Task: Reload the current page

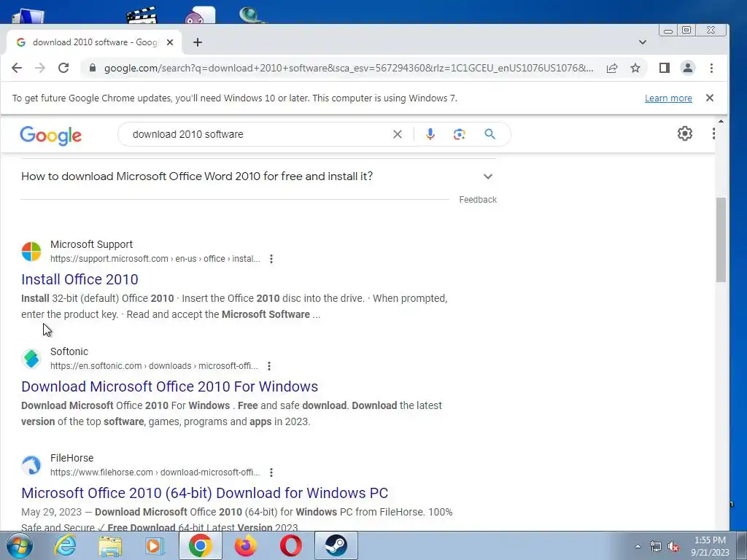Action: click(63, 68)
